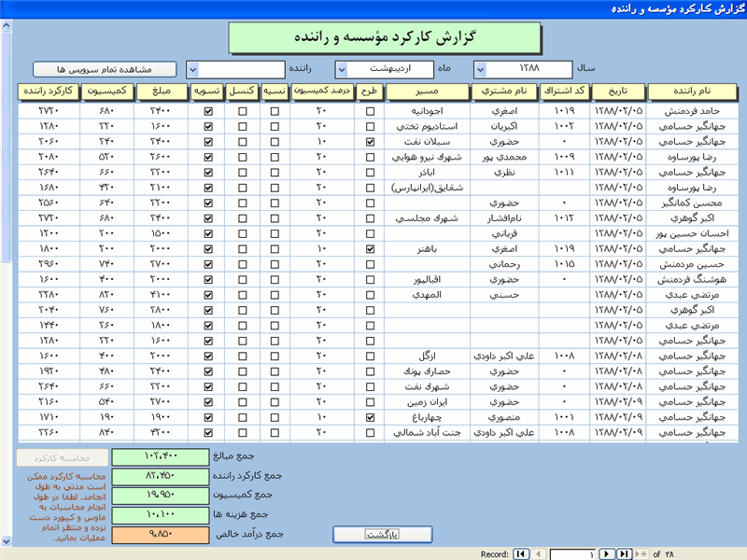This screenshot has height=560, width=747.
Task: Toggle طرح checkbox in the اجوانيه row
Action: (370, 111)
